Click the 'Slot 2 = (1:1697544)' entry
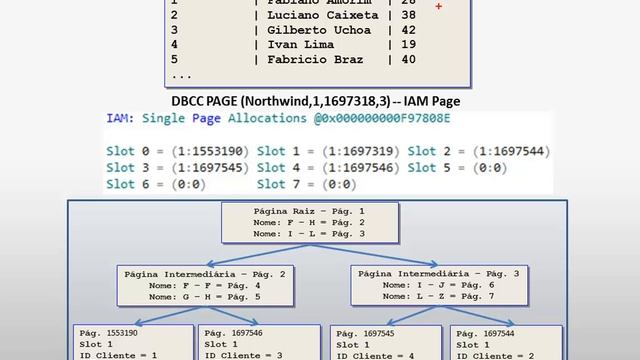The image size is (640, 360). 479,151
